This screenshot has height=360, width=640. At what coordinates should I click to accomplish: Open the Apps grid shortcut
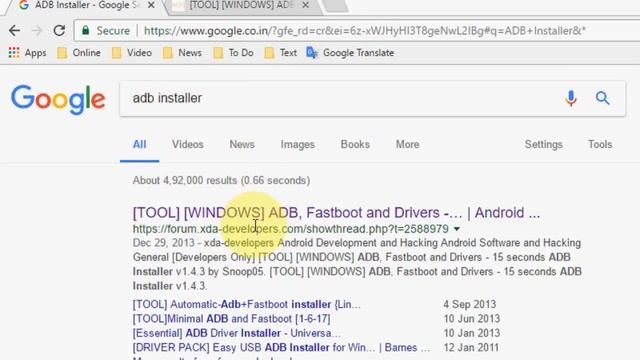pos(27,53)
